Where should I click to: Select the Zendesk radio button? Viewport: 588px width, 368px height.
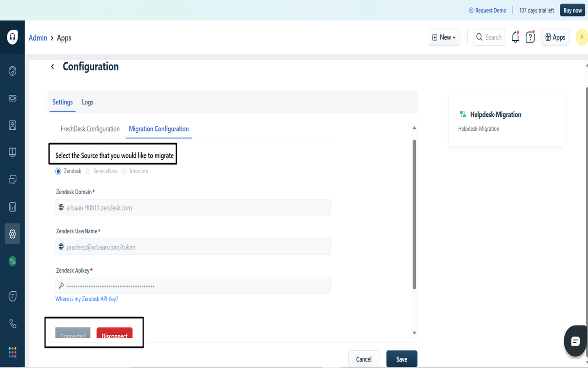pos(58,171)
